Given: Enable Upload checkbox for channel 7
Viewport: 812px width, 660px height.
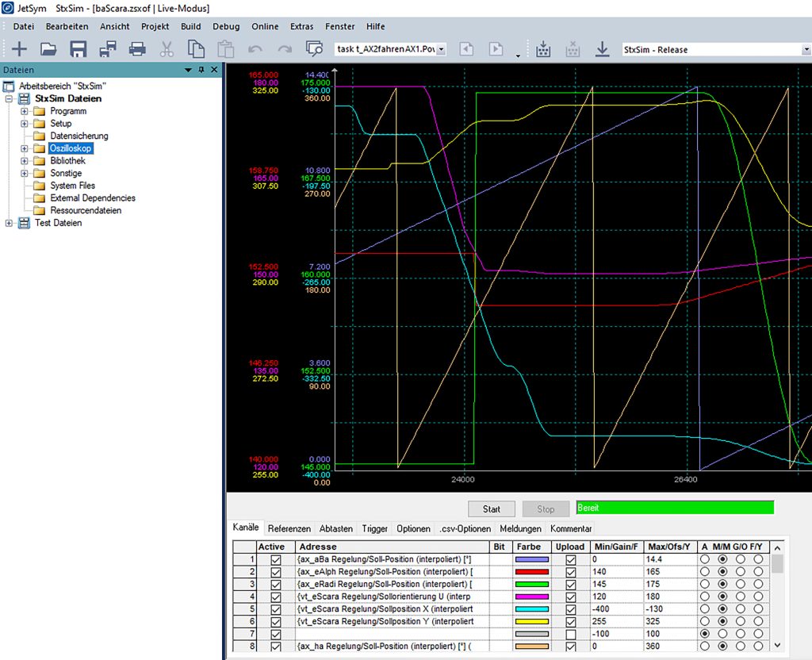Looking at the screenshot, I should click(x=570, y=634).
